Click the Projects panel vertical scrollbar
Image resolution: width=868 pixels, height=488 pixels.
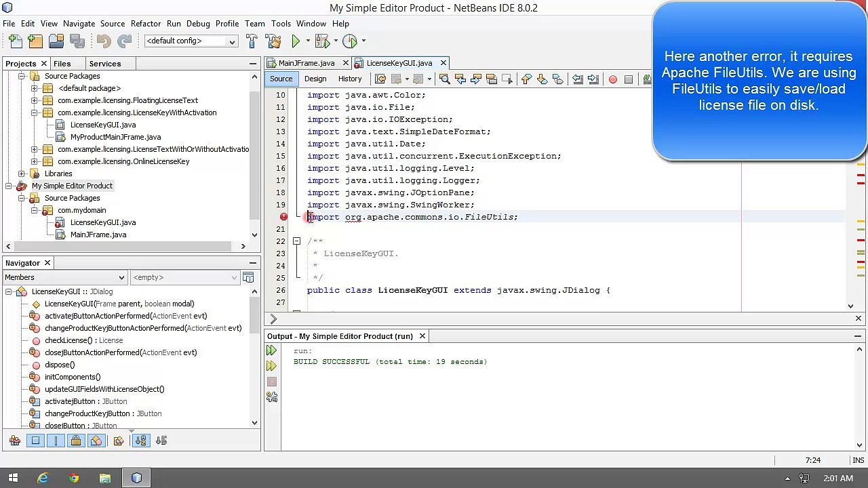254,156
